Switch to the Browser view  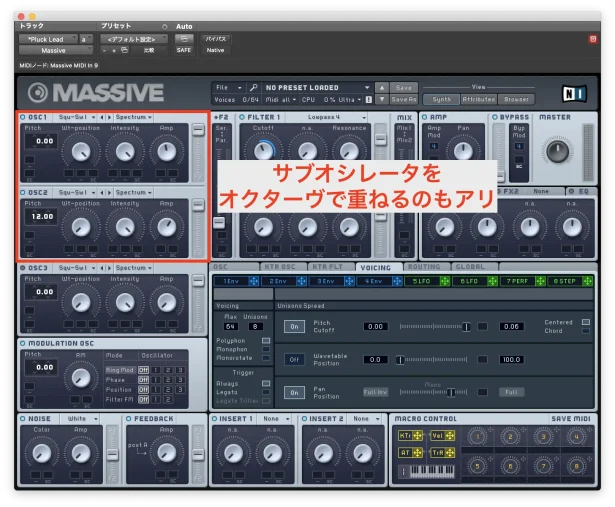click(517, 99)
